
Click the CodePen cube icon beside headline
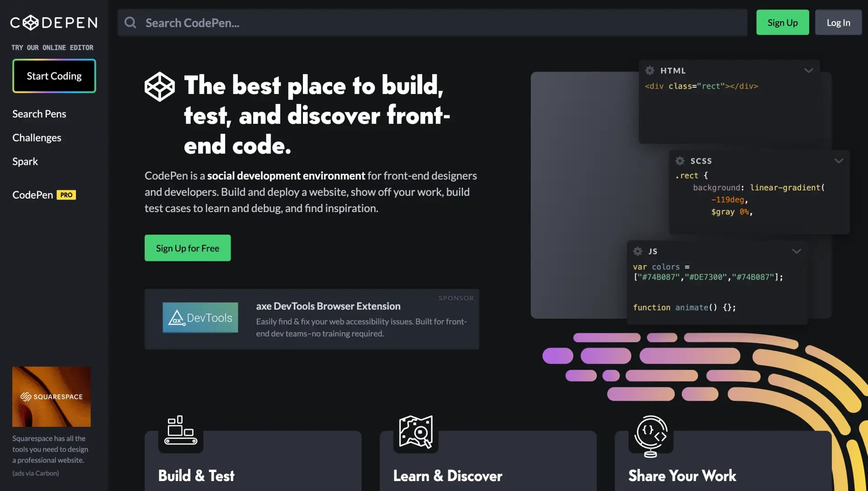[160, 86]
